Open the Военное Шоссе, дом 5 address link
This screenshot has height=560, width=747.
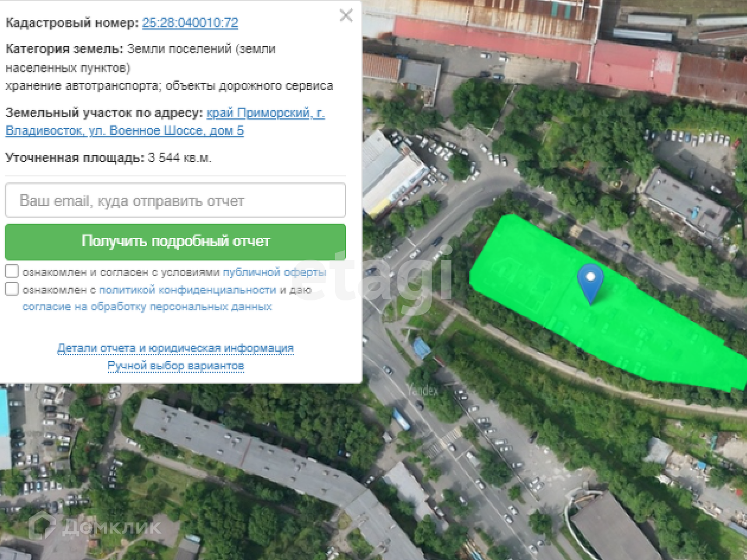[x=165, y=121]
